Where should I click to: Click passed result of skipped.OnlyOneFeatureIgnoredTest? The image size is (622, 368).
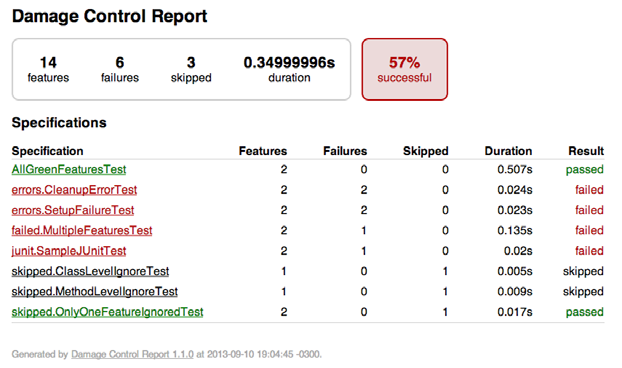pos(585,312)
